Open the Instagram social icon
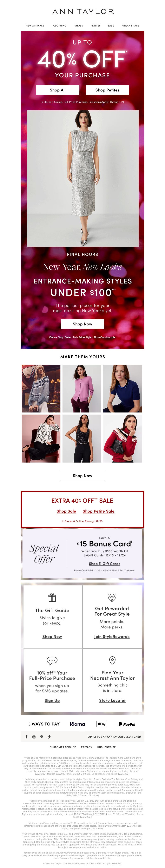This screenshot has height=868, width=165. [x=34, y=737]
